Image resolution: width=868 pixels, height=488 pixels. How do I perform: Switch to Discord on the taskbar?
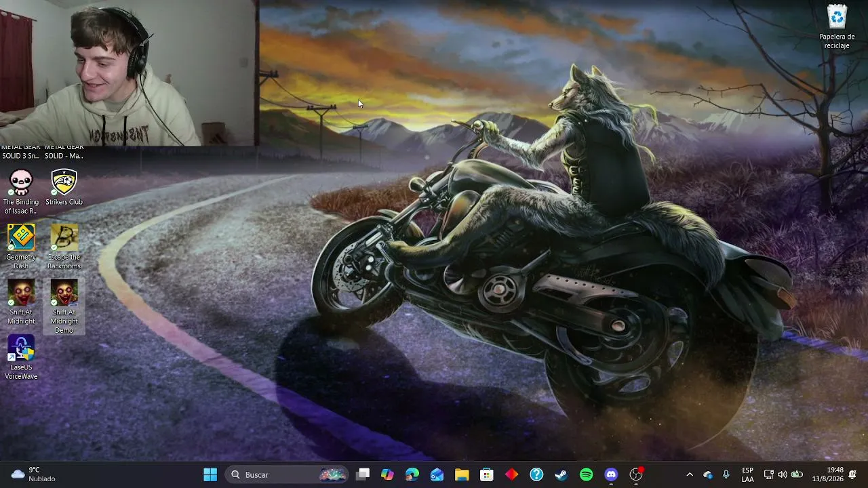click(611, 474)
